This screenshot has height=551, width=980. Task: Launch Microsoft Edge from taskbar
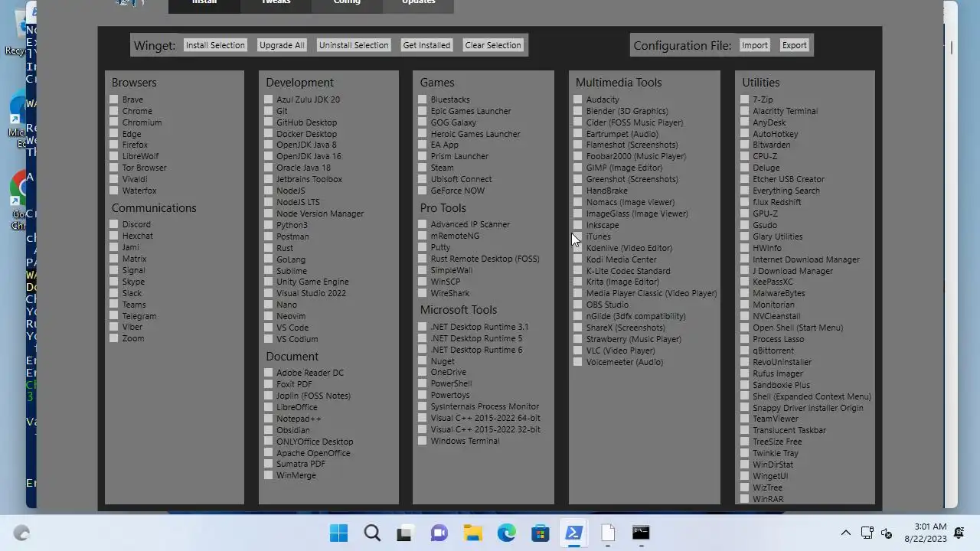click(506, 533)
